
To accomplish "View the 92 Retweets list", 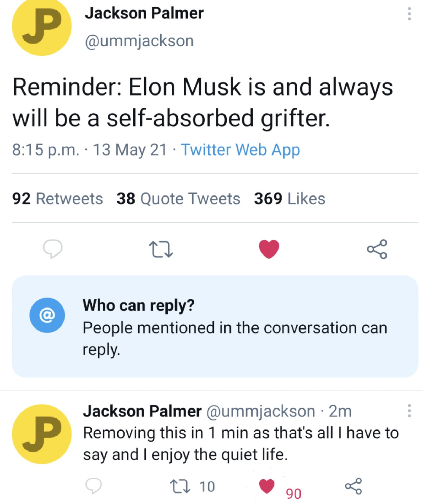I will [57, 198].
